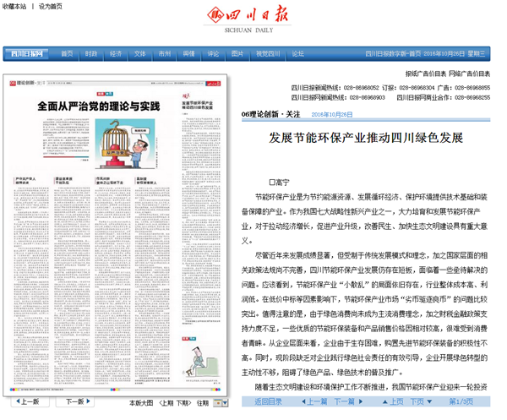Open 舆情 nav menu item
The image size is (507, 420).
click(x=188, y=54)
